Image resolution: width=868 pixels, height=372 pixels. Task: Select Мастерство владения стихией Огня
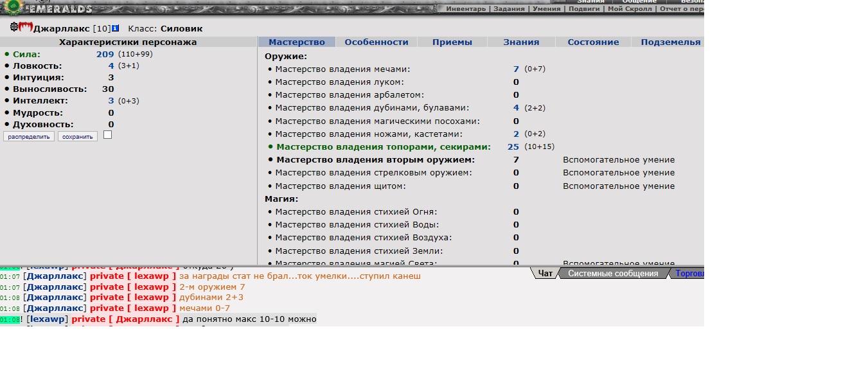356,211
